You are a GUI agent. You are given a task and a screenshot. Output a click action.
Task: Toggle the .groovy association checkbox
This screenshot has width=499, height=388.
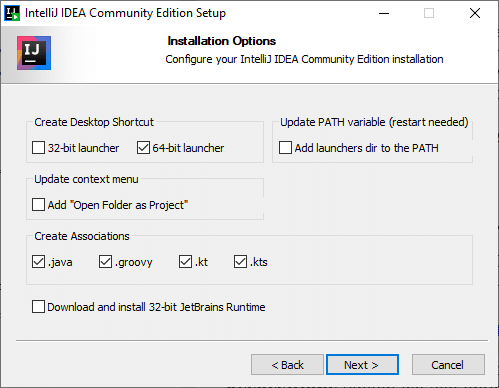click(x=105, y=262)
